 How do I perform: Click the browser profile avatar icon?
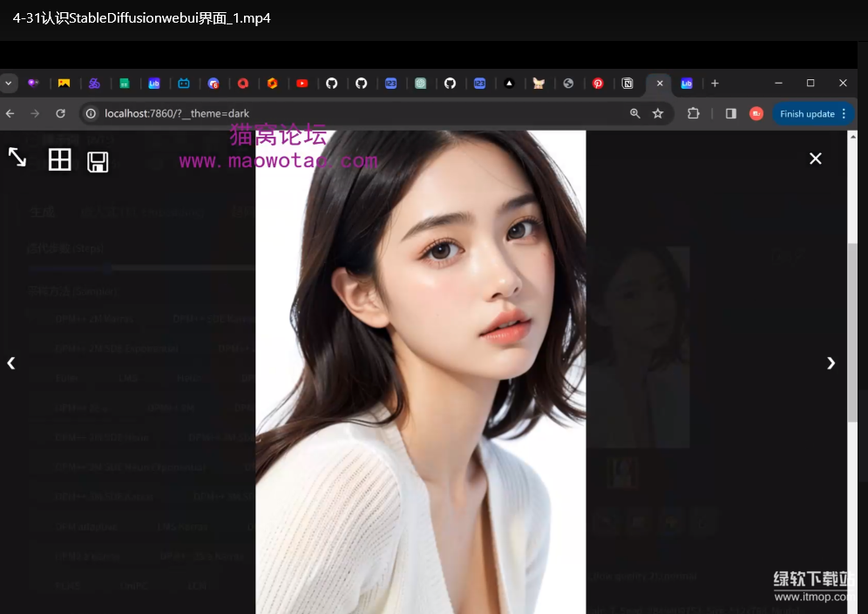(756, 113)
